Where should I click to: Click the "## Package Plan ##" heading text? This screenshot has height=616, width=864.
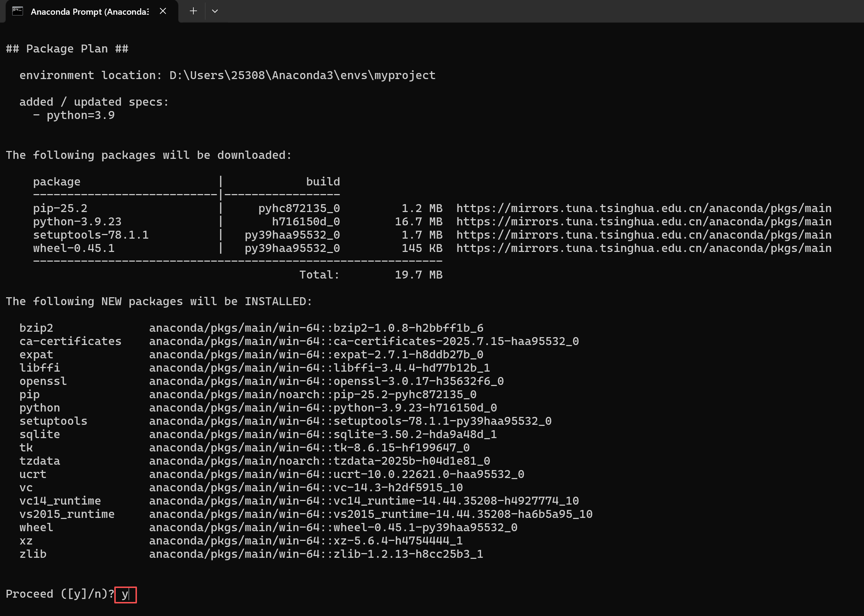click(x=67, y=49)
